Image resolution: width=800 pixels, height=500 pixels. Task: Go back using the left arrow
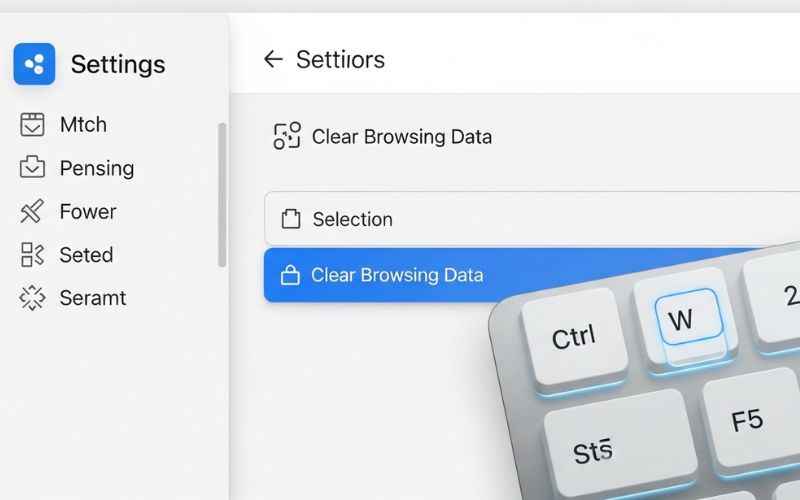(272, 59)
